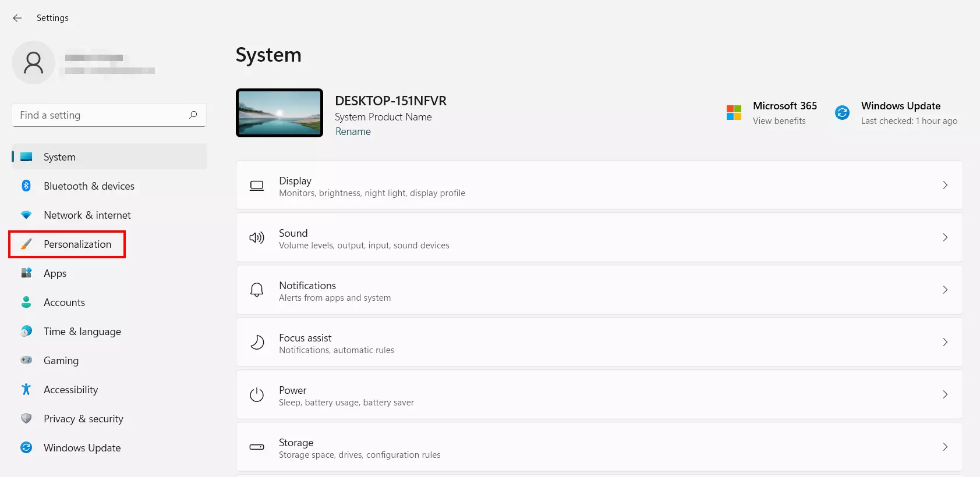980x477 pixels.
Task: Click the System Product Name text
Action: (x=383, y=117)
